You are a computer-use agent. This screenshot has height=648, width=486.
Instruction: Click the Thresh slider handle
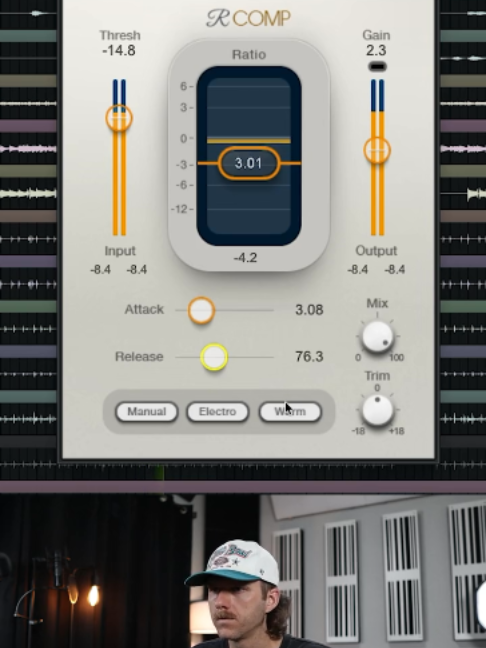click(x=119, y=118)
